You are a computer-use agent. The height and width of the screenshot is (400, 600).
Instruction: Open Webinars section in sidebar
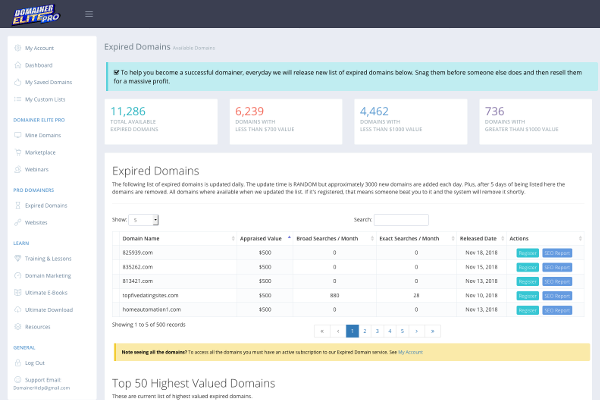point(37,169)
